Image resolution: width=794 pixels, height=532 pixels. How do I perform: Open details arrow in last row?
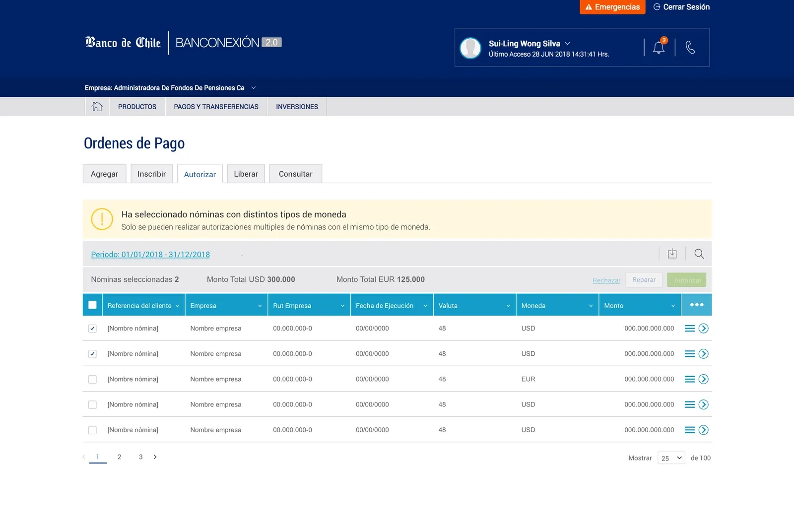coord(703,430)
